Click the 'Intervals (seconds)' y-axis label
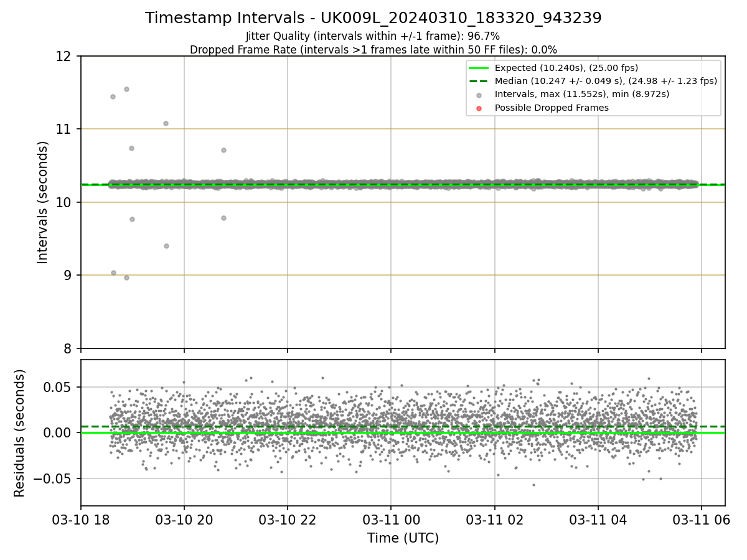Viewport: 747px width, 560px height. click(43, 202)
